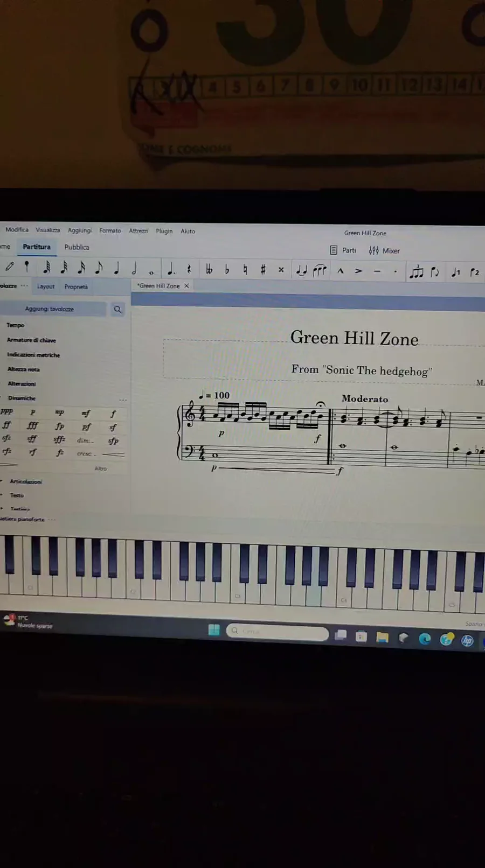This screenshot has width=485, height=868.
Task: Expand the Articolazioni palette
Action: [x=25, y=482]
